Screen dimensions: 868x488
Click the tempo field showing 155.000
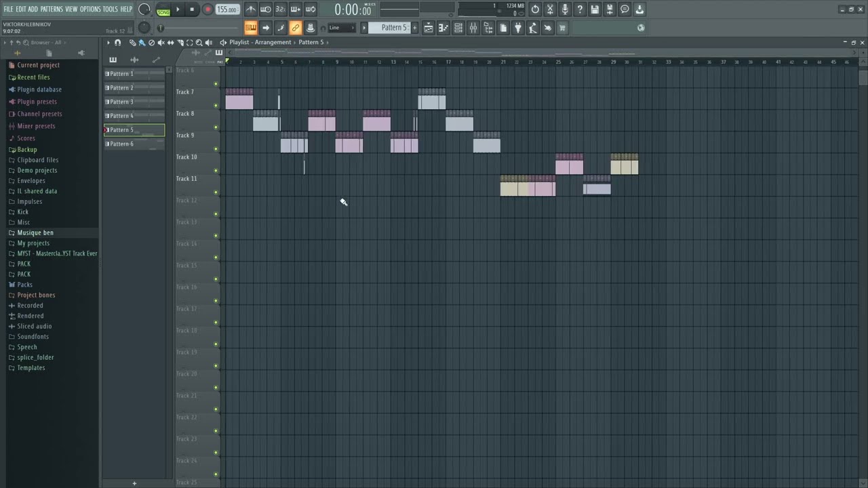(x=228, y=9)
